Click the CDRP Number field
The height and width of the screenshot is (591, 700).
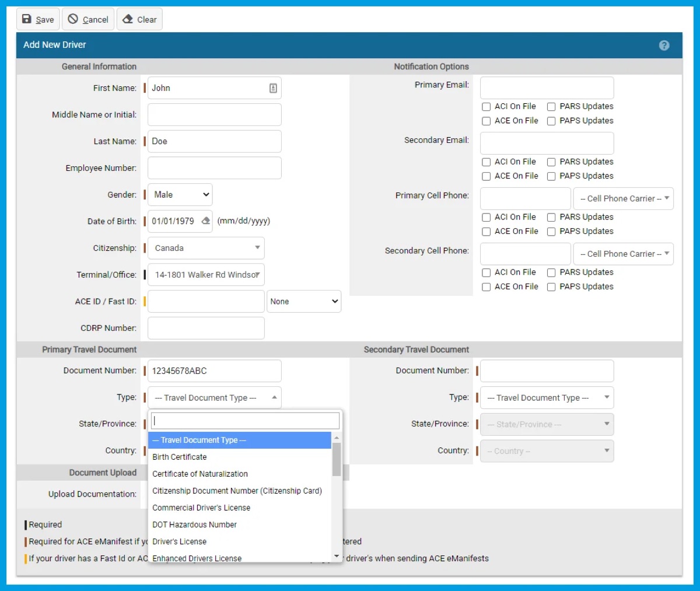pos(206,328)
